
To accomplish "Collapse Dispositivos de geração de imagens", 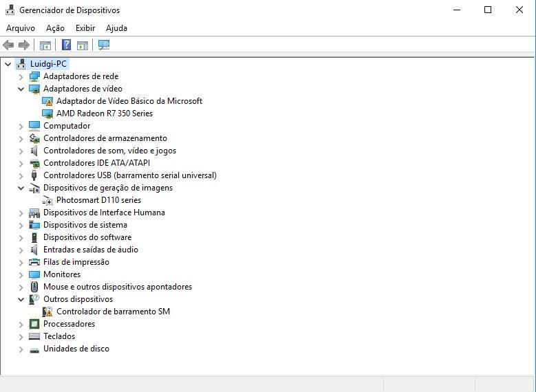I will [21, 188].
